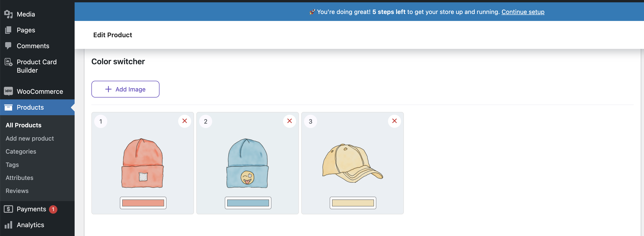Screen dimensions: 644x236
Task: Pick the pale yellow color swatch
Action: pyautogui.click(x=353, y=203)
